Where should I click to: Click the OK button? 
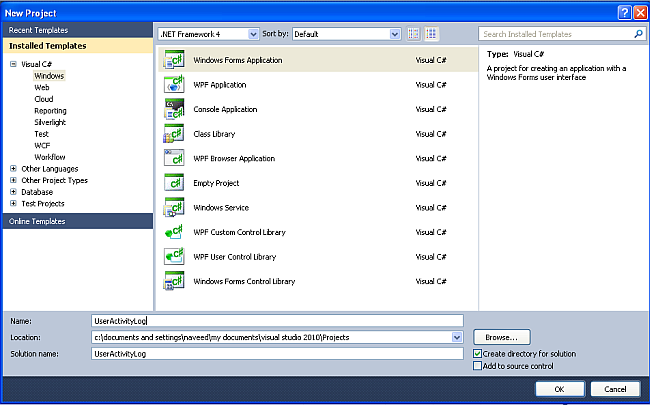(x=560, y=389)
